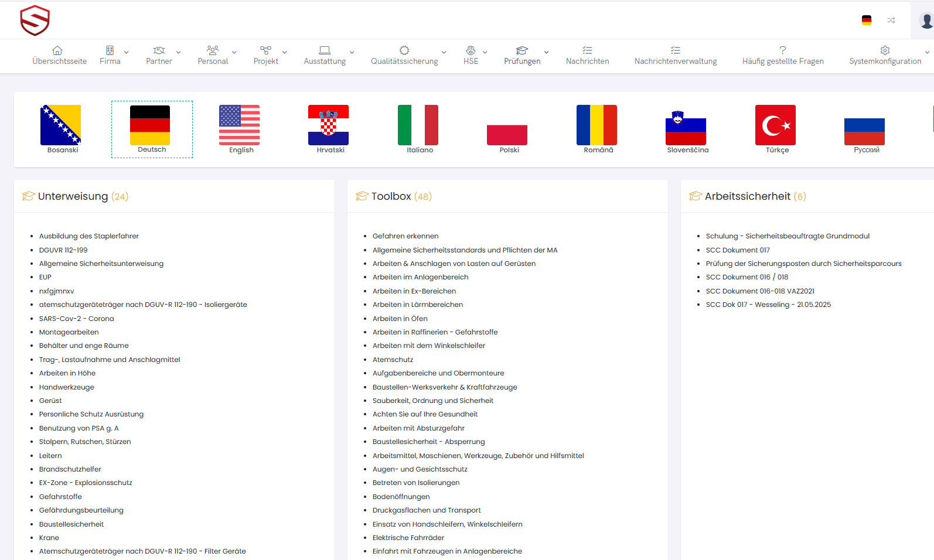934x560 pixels.
Task: Open the Prüfungen menu
Action: [521, 56]
